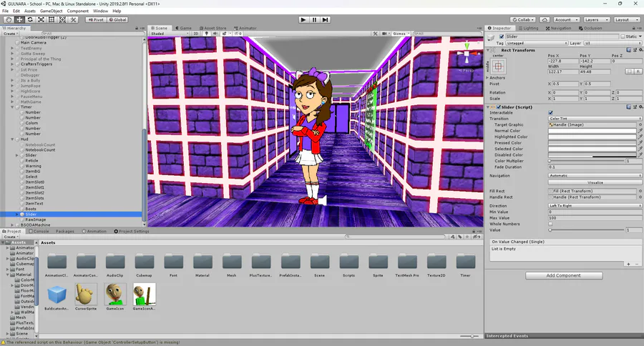Open the Layout dropdown

coord(626,20)
